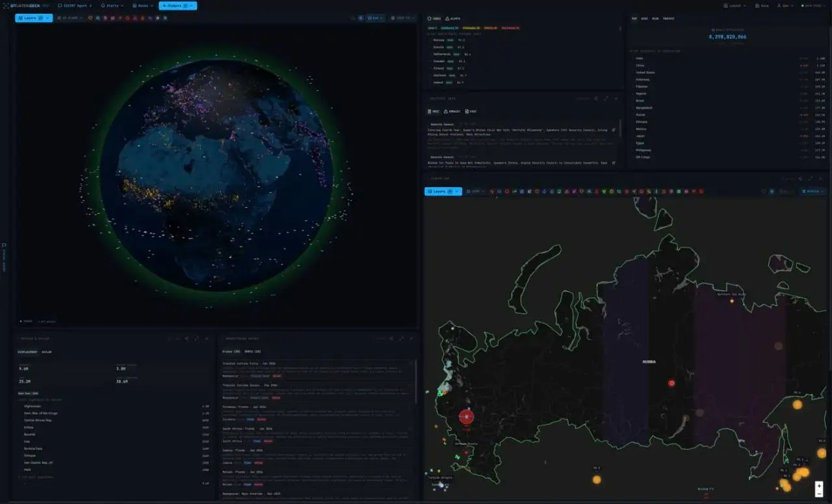The width and height of the screenshot is (832, 504).
Task: Toggle the Layers pill on the climate map toolbar
Action: (x=442, y=191)
